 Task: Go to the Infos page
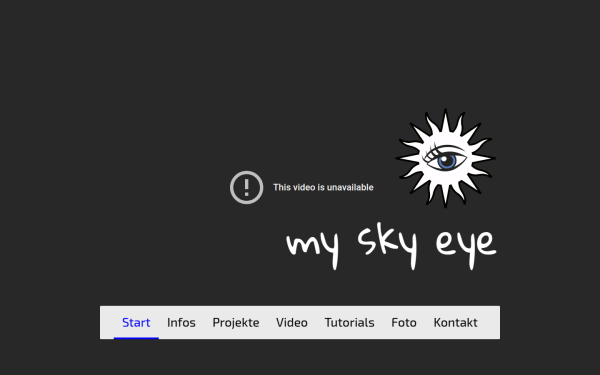click(x=181, y=323)
